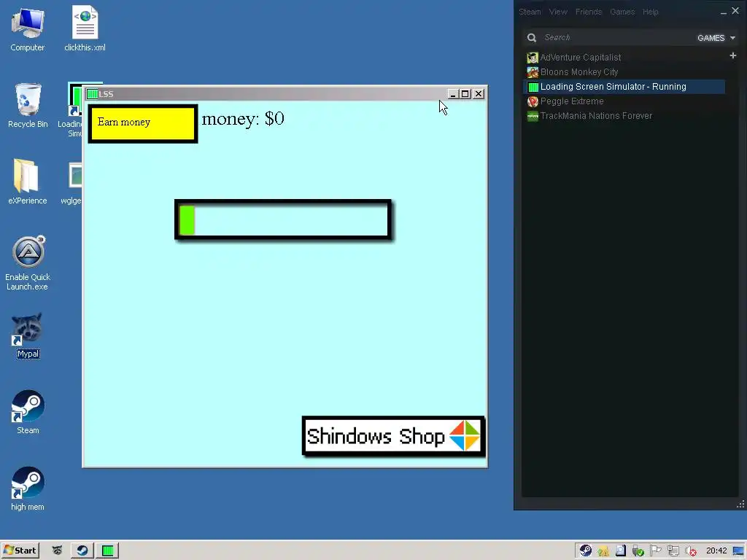The height and width of the screenshot is (560, 747).
Task: Click the network computers tray icon
Action: point(673,551)
